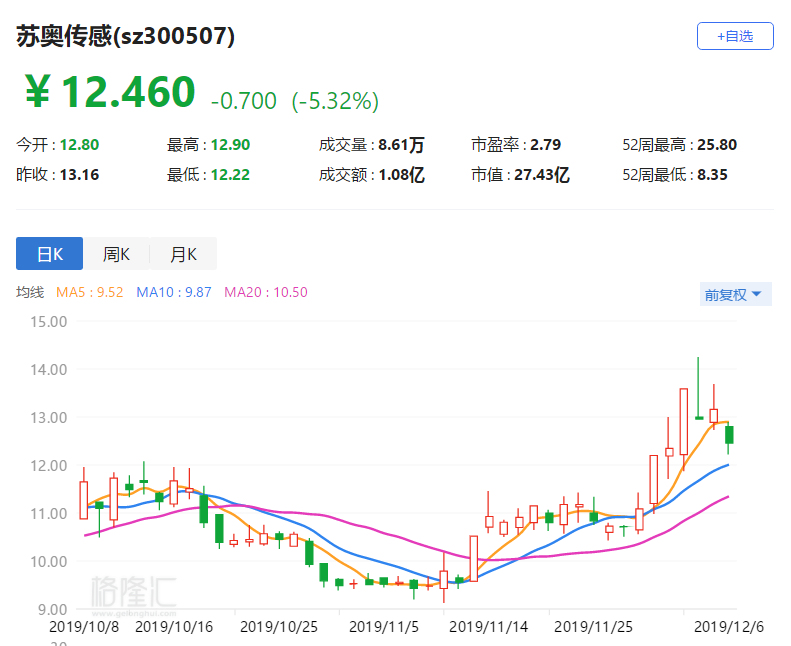Viewport: 791px width, 646px height.
Task: Click the 52周最高 value 25.80
Action: click(x=717, y=145)
